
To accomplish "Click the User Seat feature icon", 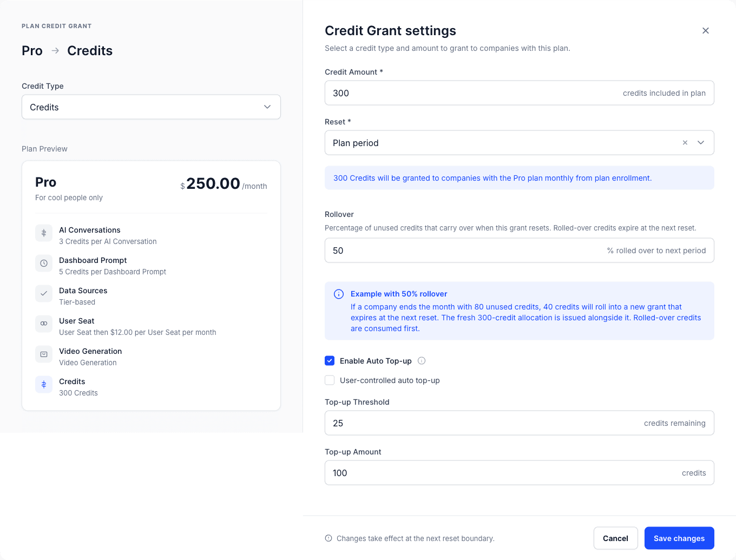I will (44, 324).
